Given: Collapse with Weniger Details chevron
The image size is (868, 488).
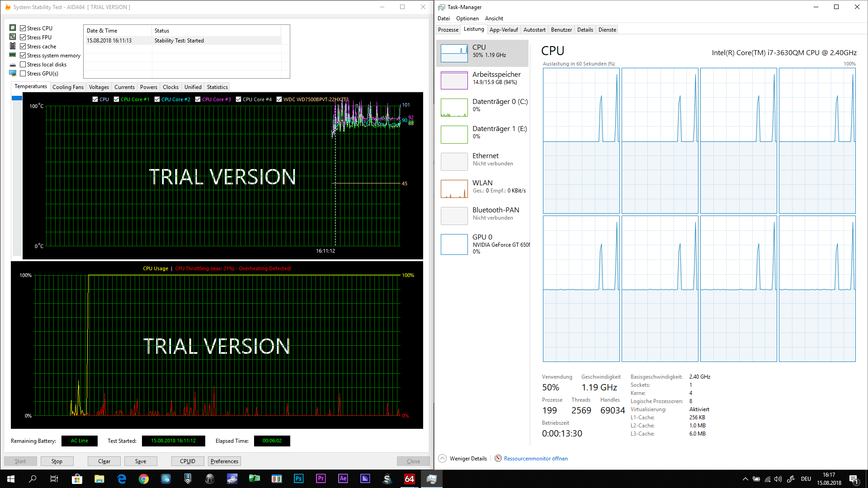Looking at the screenshot, I should click(443, 458).
